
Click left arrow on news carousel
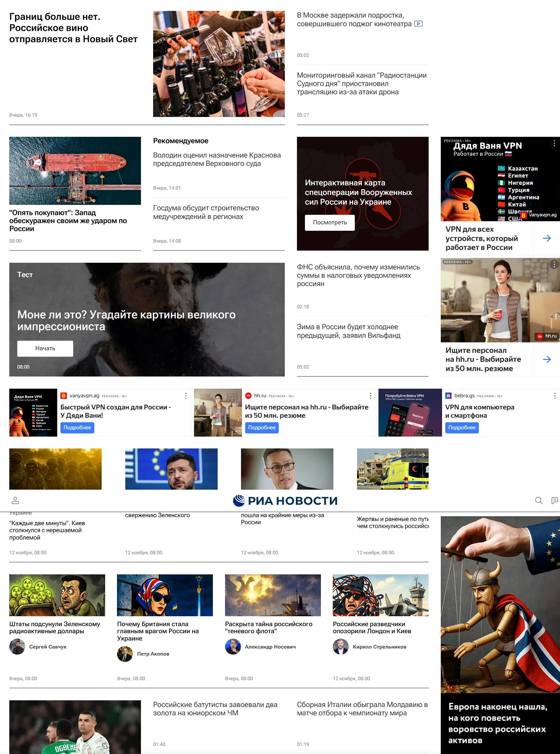[x=408, y=455]
